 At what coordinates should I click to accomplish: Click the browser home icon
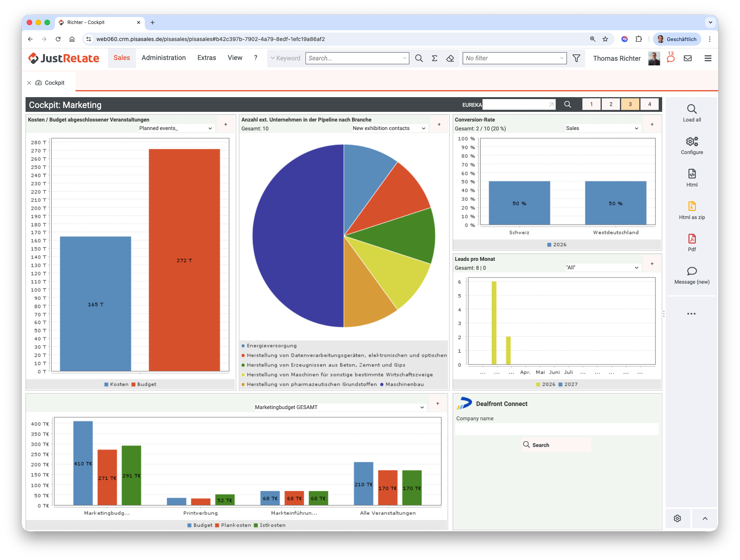point(72,39)
